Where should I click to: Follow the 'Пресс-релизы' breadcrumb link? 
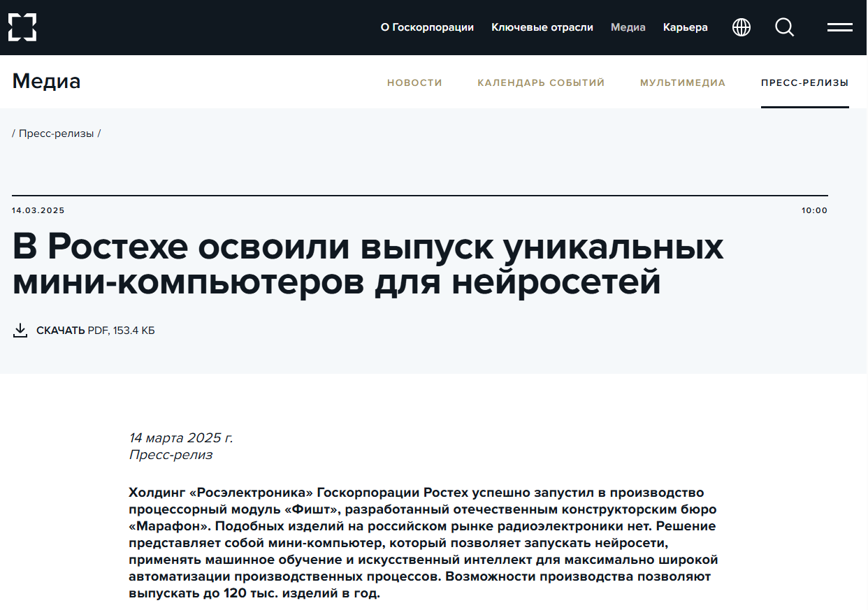tap(56, 133)
